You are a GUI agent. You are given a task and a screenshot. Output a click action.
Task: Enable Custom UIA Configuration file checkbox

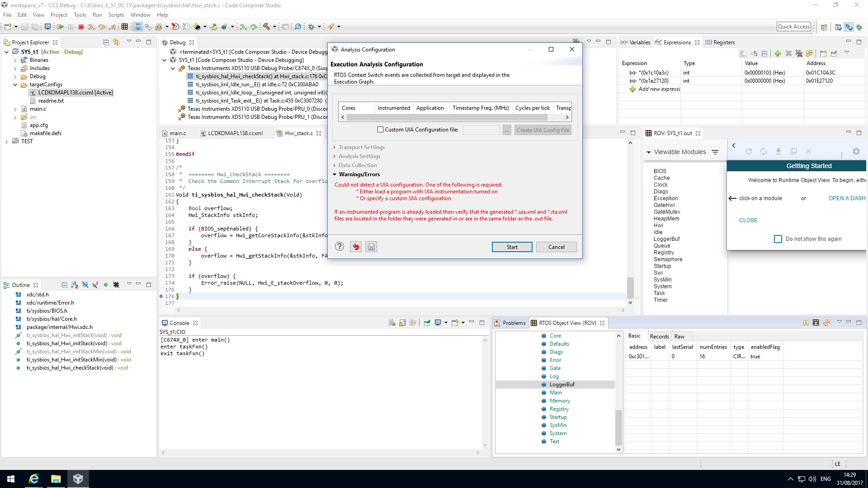pyautogui.click(x=380, y=130)
